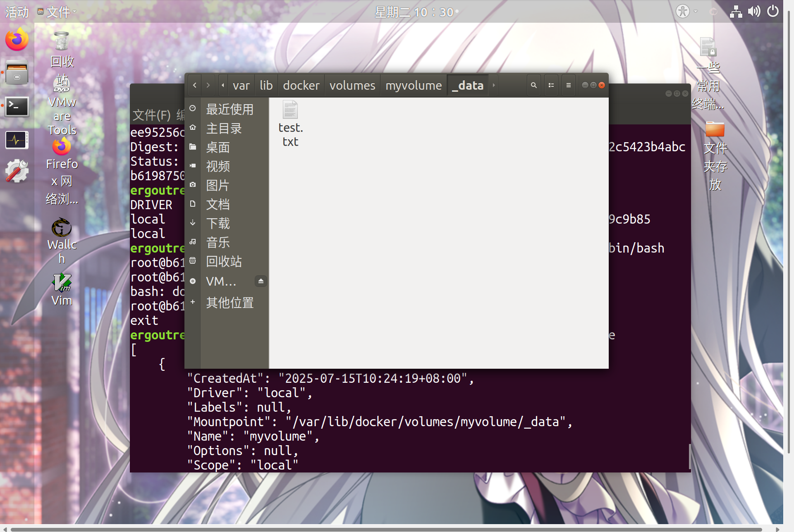794x532 pixels.
Task: Open the file manager hamburger menu
Action: point(569,85)
